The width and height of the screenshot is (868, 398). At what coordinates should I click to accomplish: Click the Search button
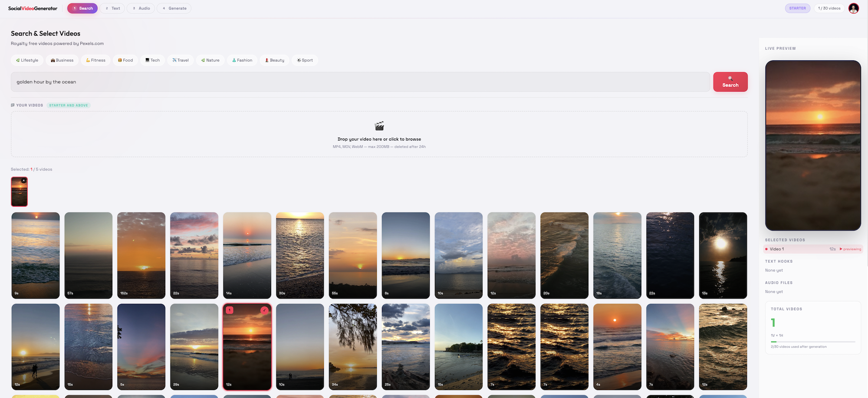click(730, 82)
